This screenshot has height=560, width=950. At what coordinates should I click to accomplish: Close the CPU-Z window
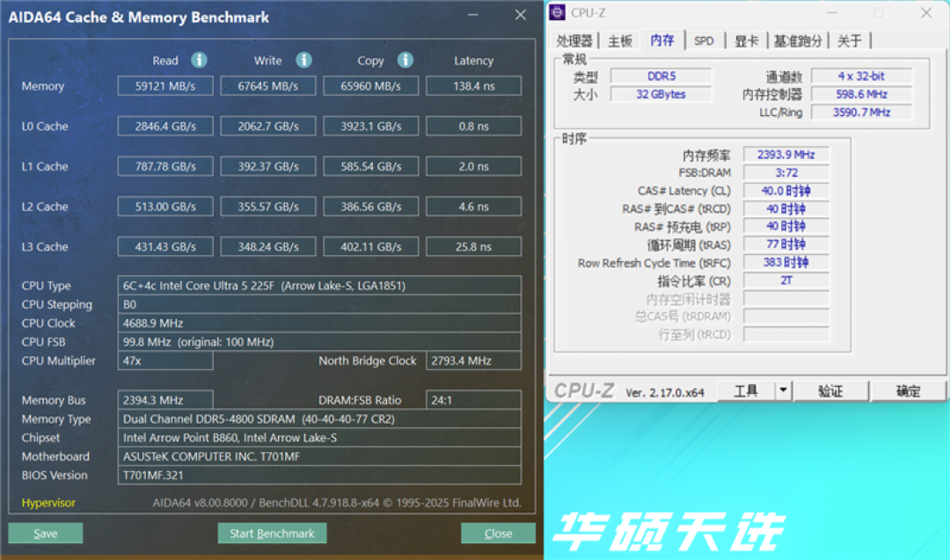point(925,12)
